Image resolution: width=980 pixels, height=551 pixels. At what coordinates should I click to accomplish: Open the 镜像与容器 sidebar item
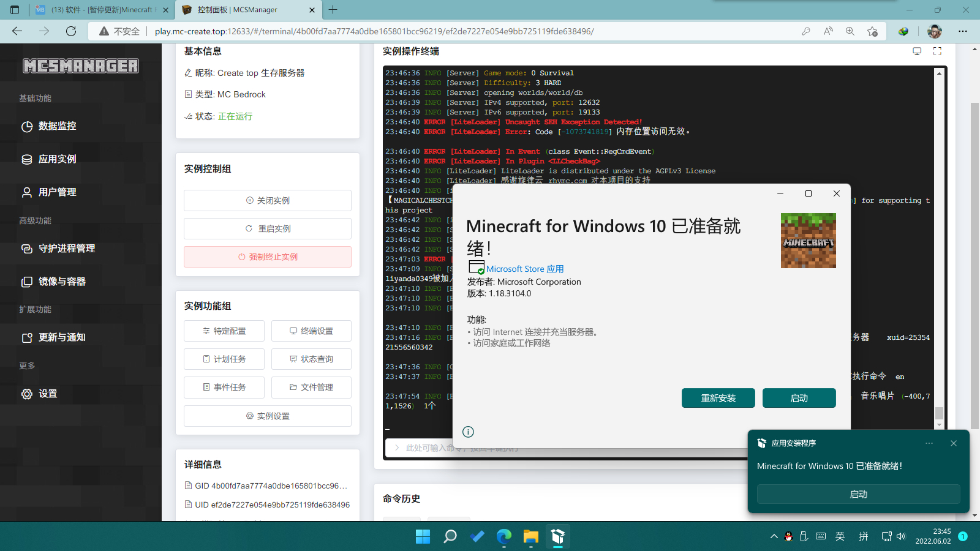pyautogui.click(x=53, y=282)
